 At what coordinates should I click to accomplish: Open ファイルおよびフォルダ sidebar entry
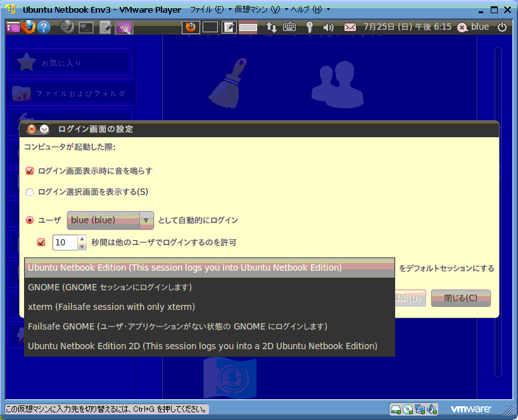(x=72, y=94)
